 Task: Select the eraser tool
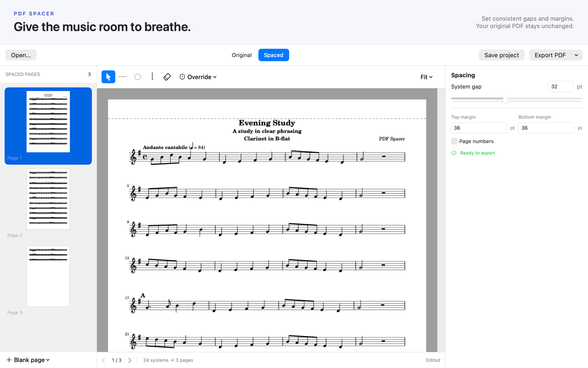(x=167, y=77)
